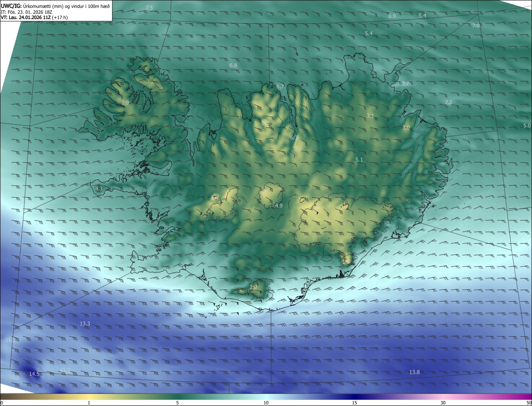This screenshot has width=532, height=406.
Task: Click the 14.5 precipitation maximum label
Action: (x=34, y=374)
